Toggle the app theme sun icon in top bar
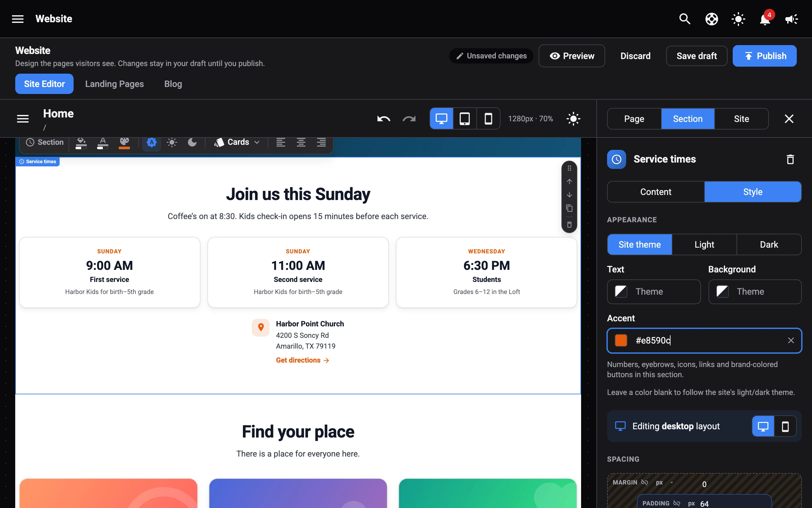The image size is (812, 508). (738, 19)
